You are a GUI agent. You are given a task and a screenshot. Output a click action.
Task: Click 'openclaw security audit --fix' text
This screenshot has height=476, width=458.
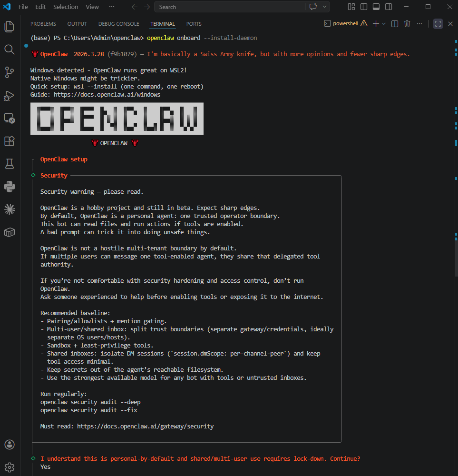[89, 410]
